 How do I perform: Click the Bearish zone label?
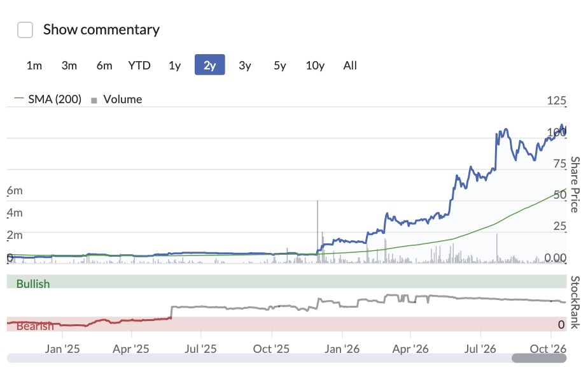[35, 326]
